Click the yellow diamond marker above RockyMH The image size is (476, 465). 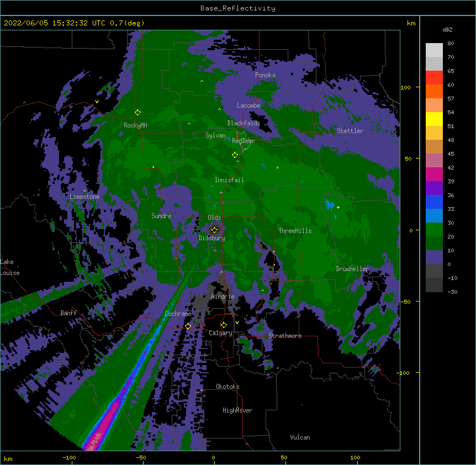pos(137,113)
